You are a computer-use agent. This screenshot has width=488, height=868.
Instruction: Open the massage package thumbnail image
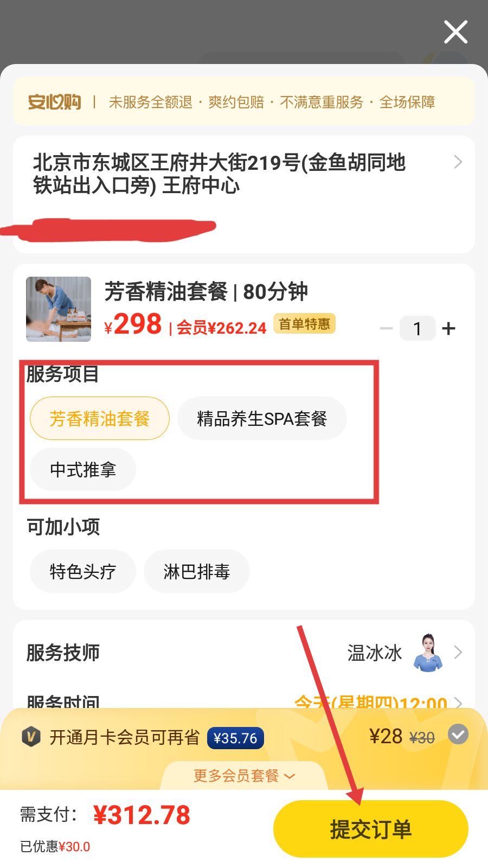point(59,309)
